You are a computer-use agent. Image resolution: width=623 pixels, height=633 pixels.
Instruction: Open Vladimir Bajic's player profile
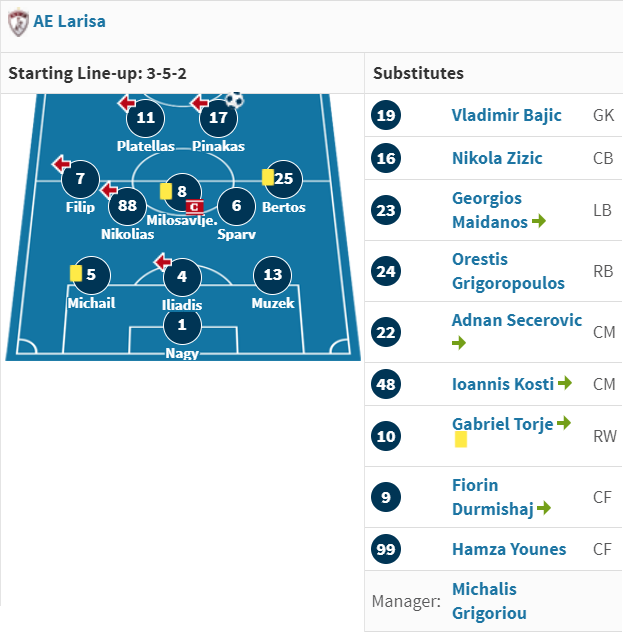506,115
